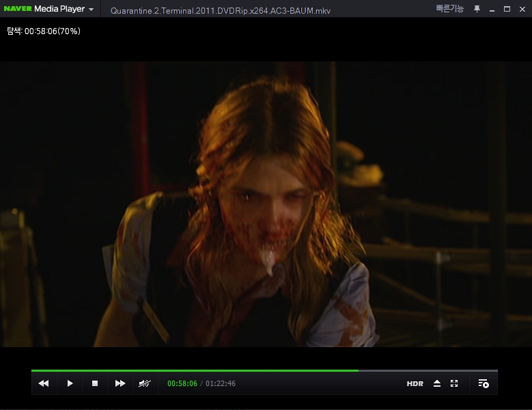Image resolution: width=532 pixels, height=410 pixels.
Task: Maximize the media player window
Action: pyautogui.click(x=507, y=9)
